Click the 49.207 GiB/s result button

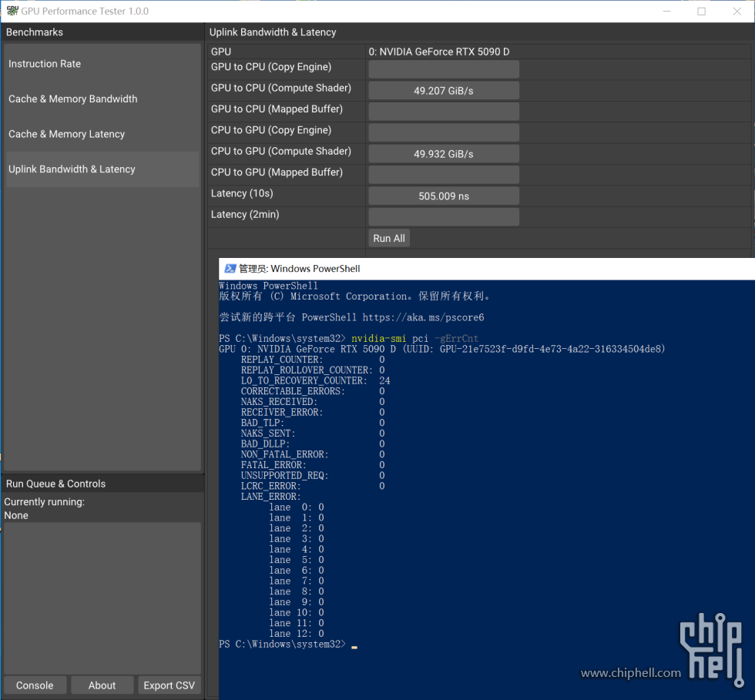pos(444,91)
